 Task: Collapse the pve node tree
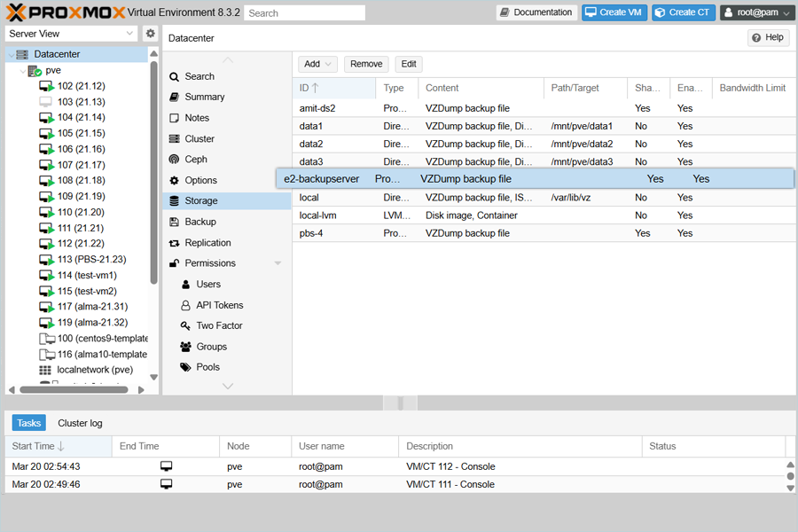tap(23, 70)
